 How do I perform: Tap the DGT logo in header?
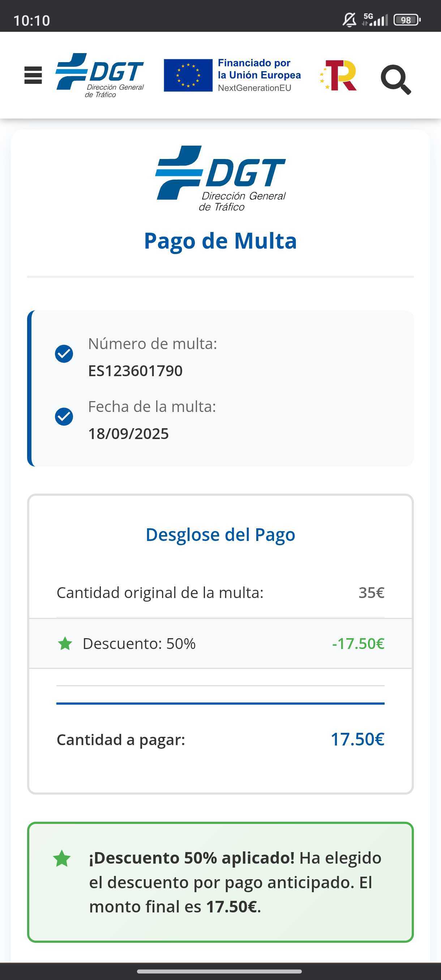[x=100, y=75]
